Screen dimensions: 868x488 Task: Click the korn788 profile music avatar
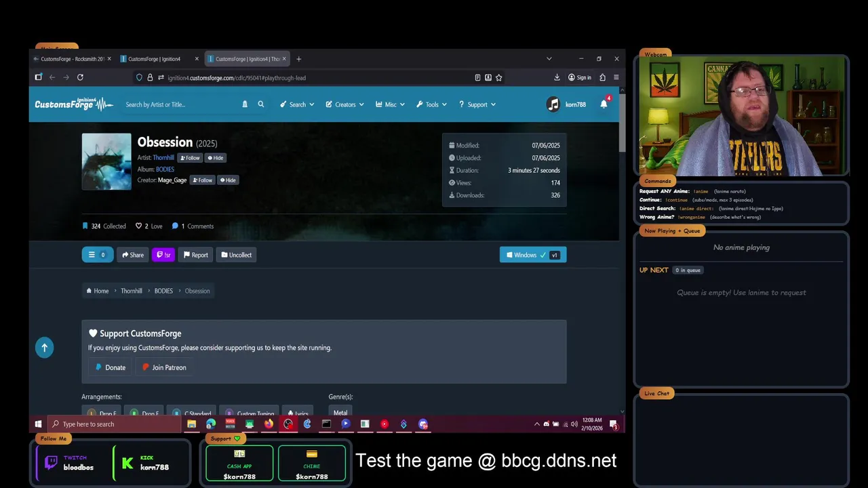553,104
